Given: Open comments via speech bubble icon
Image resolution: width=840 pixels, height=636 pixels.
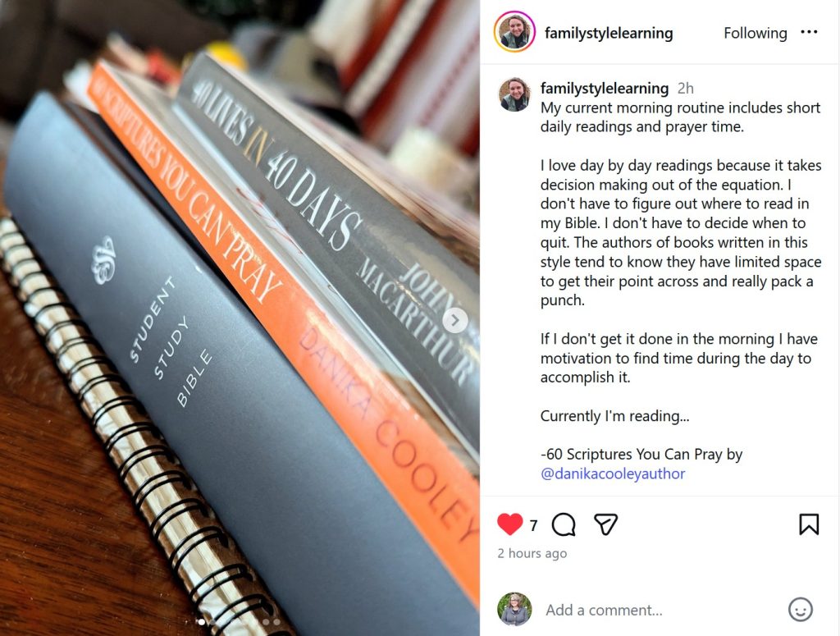Looking at the screenshot, I should [x=564, y=524].
